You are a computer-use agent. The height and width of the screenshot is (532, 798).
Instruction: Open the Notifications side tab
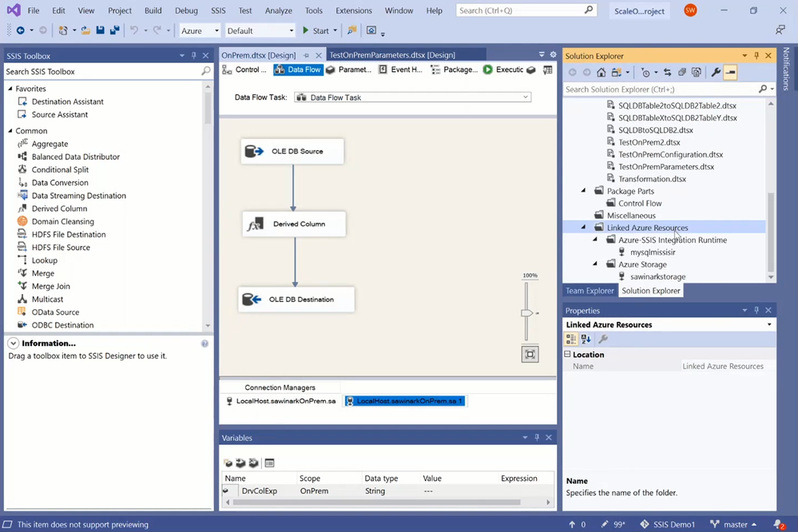pos(786,69)
